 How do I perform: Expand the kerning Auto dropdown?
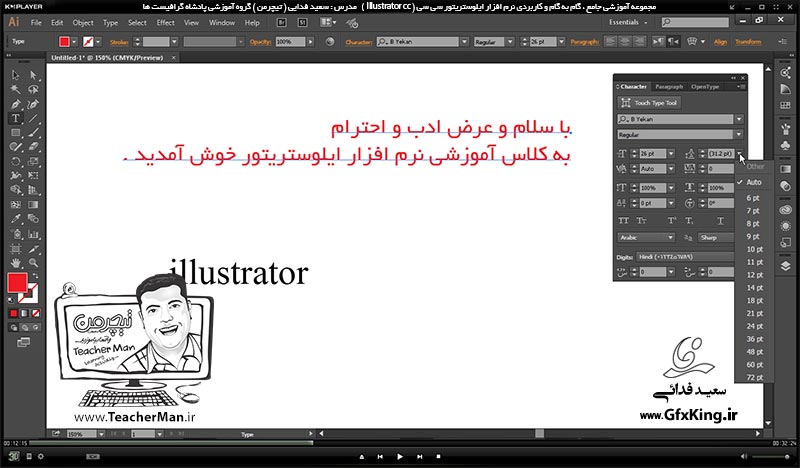click(671, 168)
